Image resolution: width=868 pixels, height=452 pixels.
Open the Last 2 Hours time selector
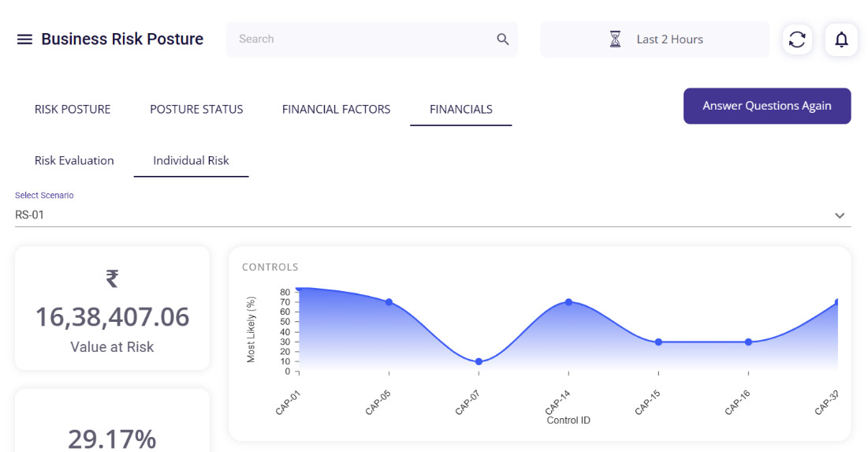pos(655,39)
